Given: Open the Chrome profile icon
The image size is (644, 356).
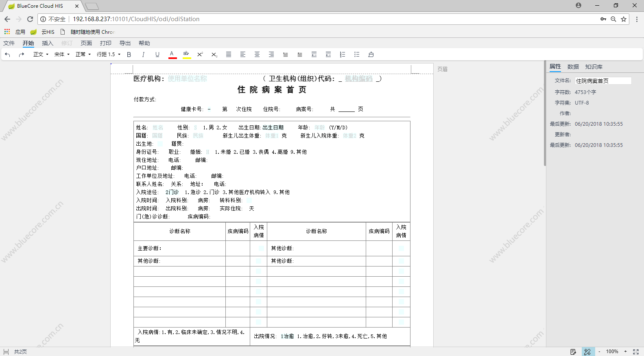Looking at the screenshot, I should click(x=579, y=5).
